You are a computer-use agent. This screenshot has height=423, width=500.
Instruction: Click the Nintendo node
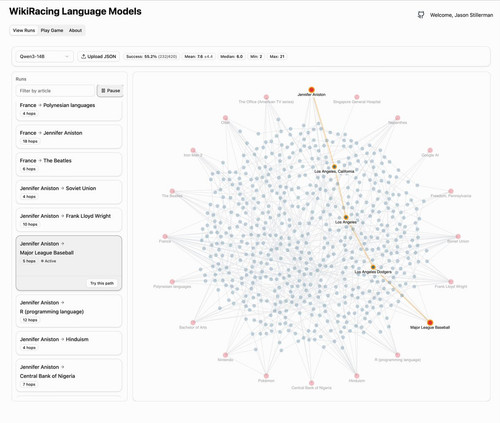point(225,355)
